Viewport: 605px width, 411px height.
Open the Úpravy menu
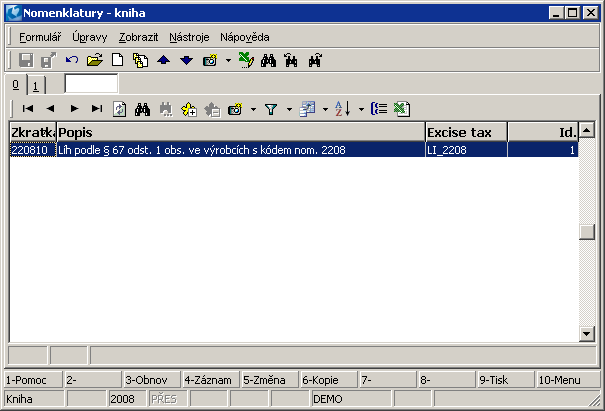point(90,37)
